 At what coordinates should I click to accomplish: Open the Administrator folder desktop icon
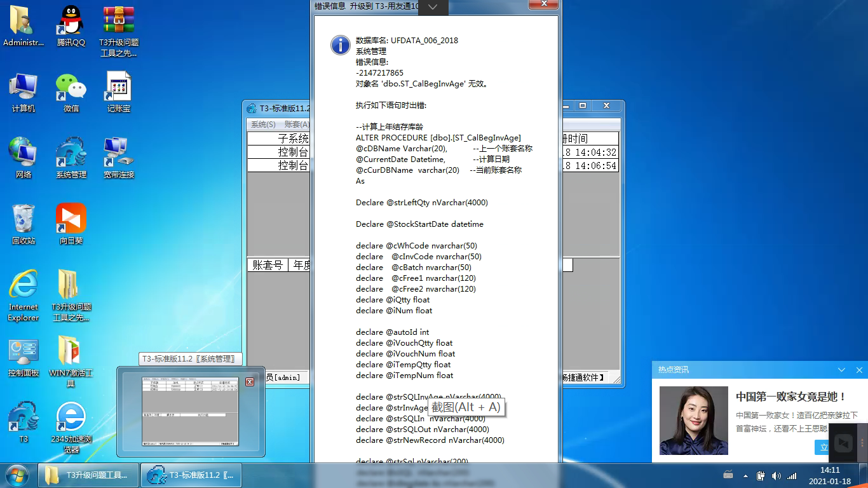coord(24,27)
